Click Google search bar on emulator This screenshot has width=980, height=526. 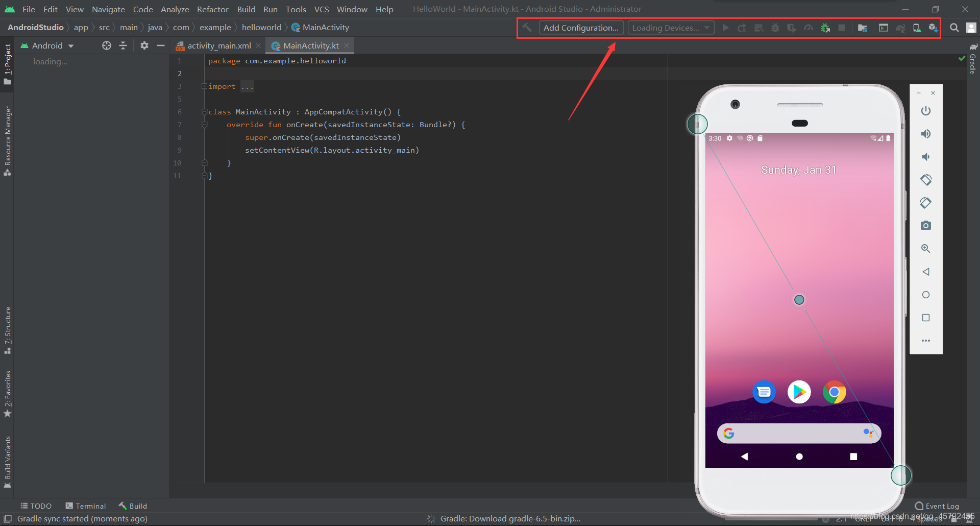[x=799, y=434]
